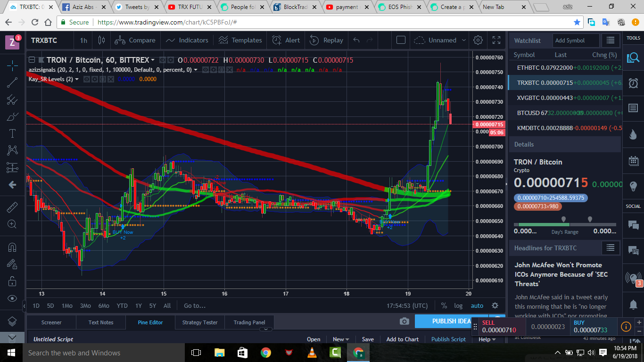Click the back arrow drawing icon

[x=12, y=184]
